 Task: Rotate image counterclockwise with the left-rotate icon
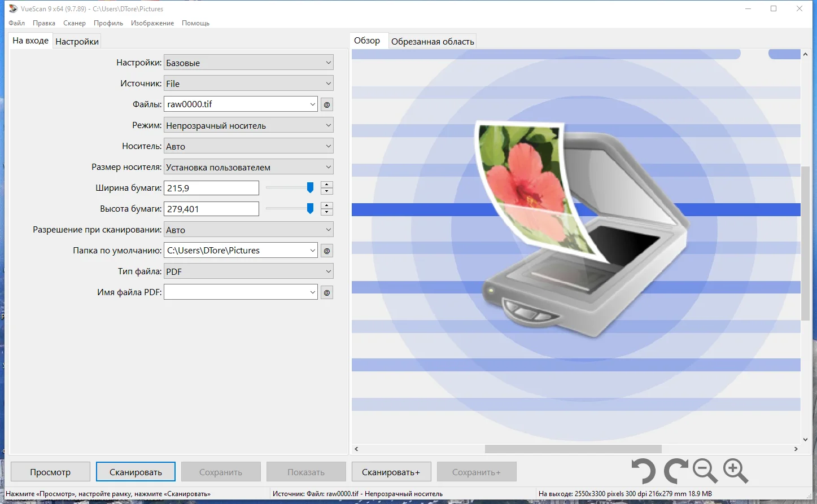click(643, 471)
